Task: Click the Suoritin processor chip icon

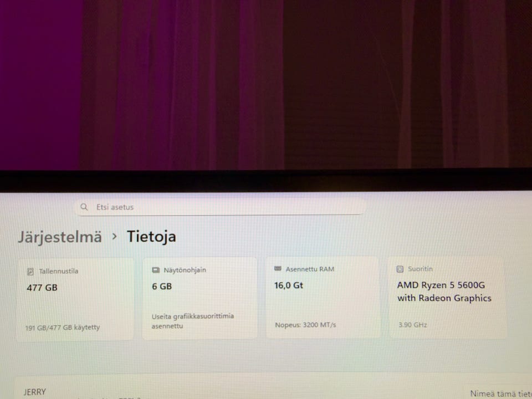Action: point(400,269)
